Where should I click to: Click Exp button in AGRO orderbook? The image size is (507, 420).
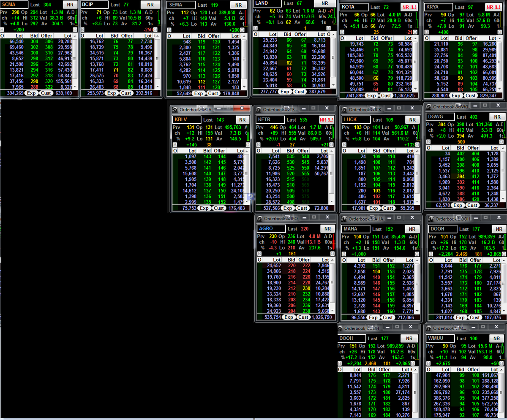(289, 317)
